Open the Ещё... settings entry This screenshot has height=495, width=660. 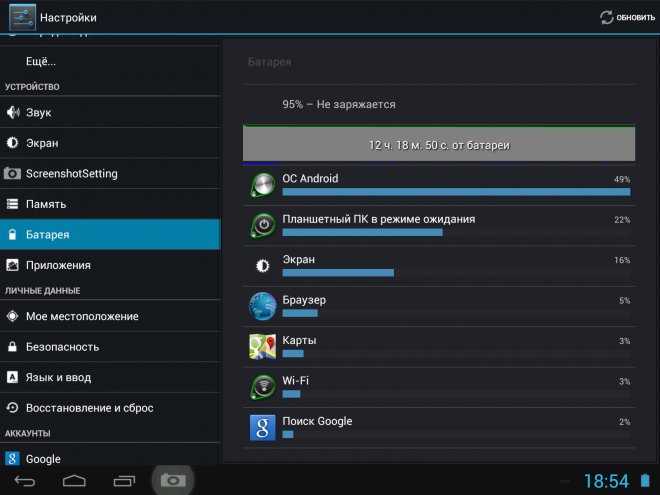pyautogui.click(x=110, y=61)
